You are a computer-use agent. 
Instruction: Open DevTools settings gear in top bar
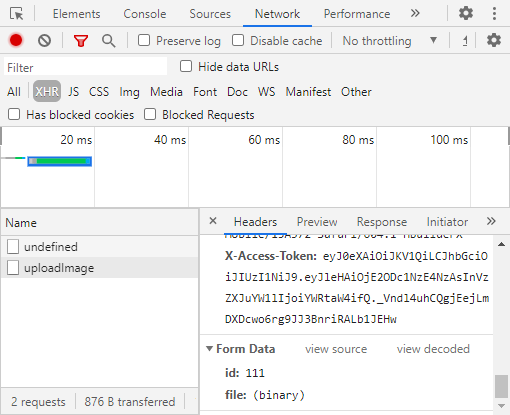pos(466,13)
